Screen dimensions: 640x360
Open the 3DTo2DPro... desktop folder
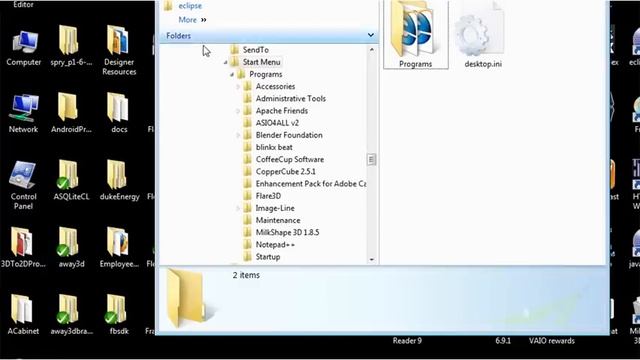[x=23, y=247]
